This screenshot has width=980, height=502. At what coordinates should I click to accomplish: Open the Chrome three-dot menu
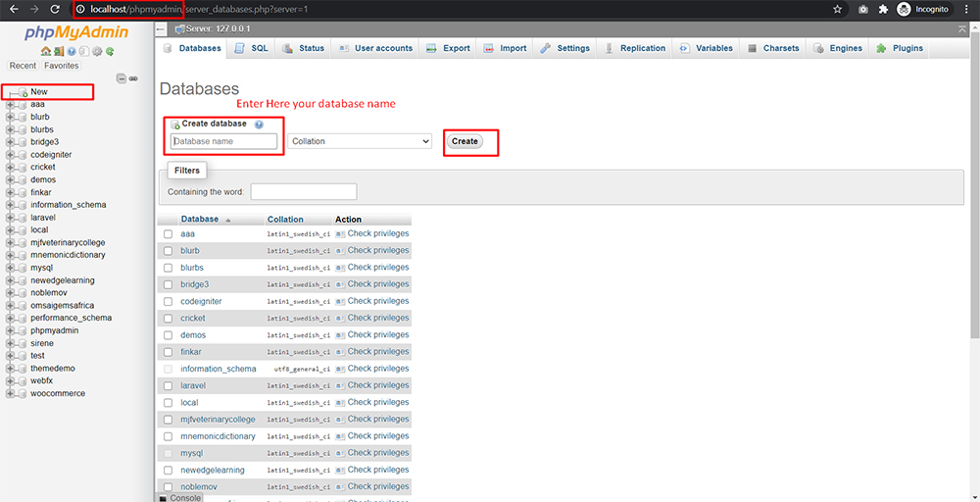[968, 10]
